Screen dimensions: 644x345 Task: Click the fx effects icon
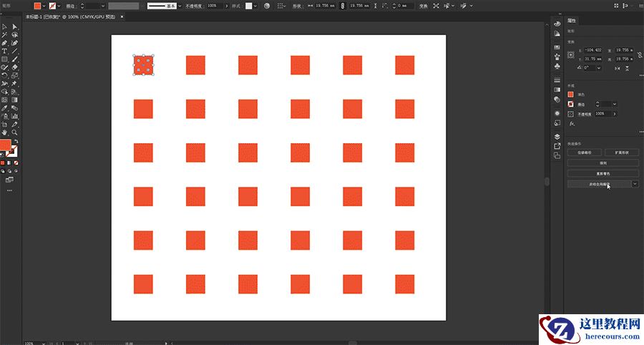(x=572, y=123)
